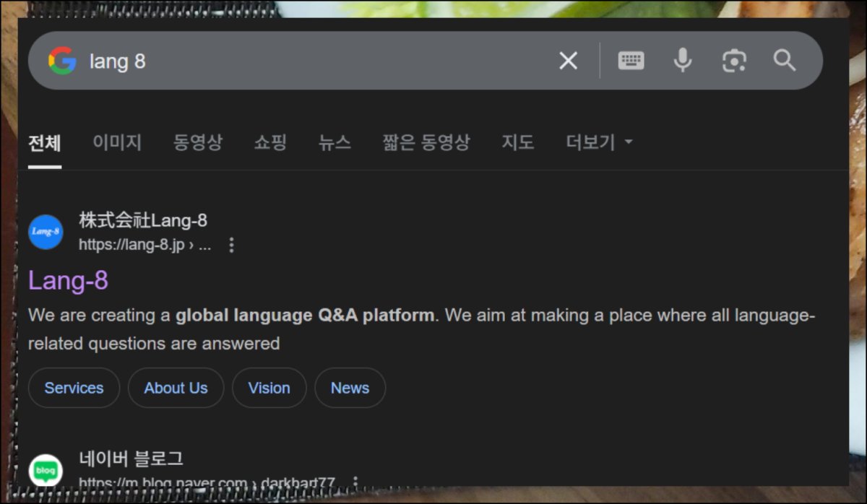Click the 네이버 블로그 site name
This screenshot has width=867, height=504.
131,459
